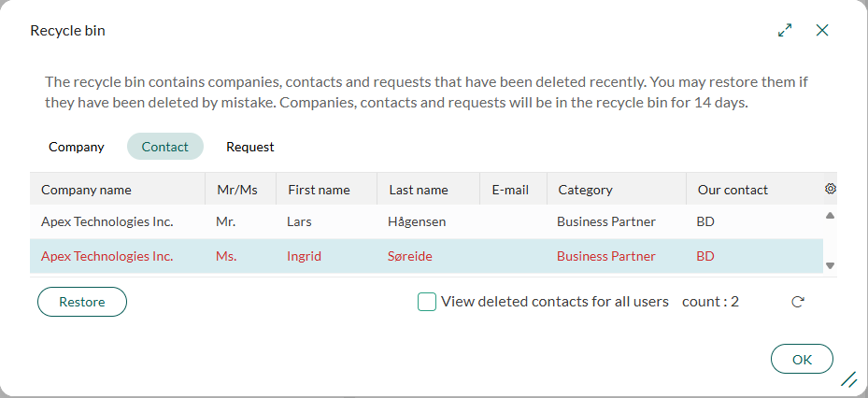Expand the Recycle bin dialog to full size

(785, 30)
